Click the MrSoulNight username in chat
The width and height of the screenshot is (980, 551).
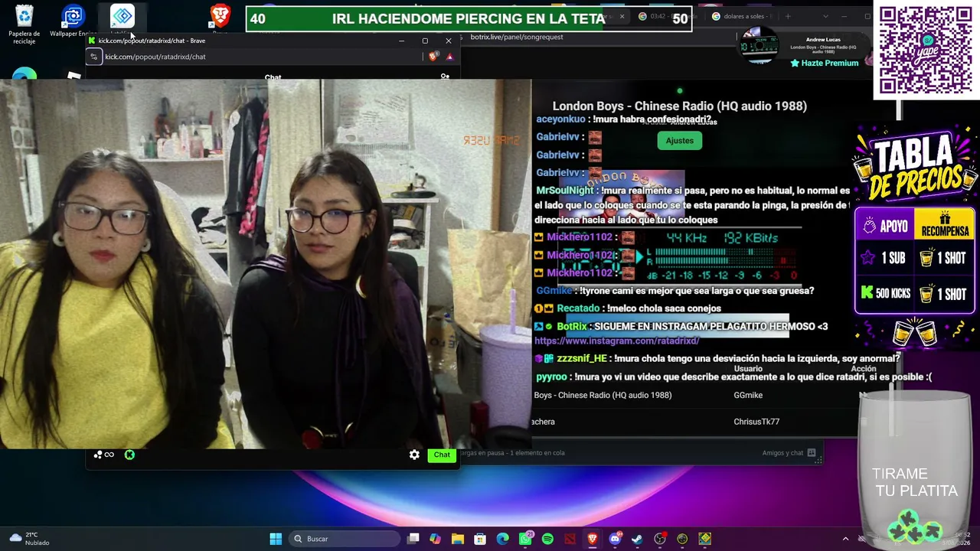[x=565, y=191]
